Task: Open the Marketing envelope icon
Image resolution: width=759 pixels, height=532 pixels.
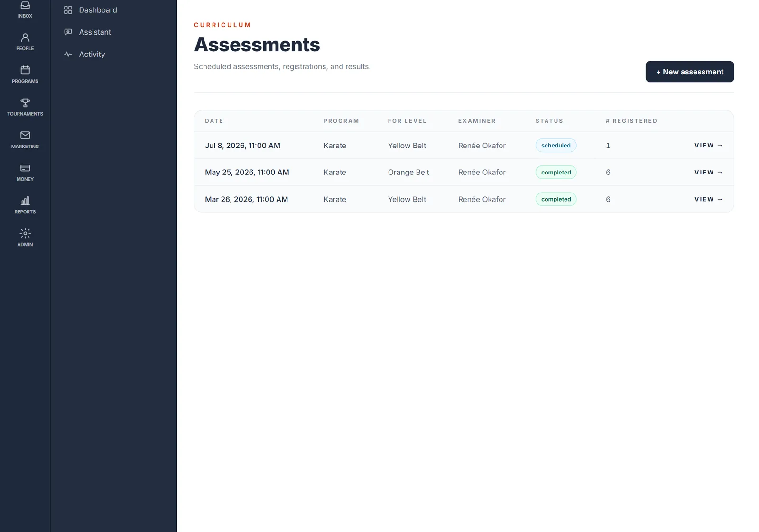Action: coord(25,136)
